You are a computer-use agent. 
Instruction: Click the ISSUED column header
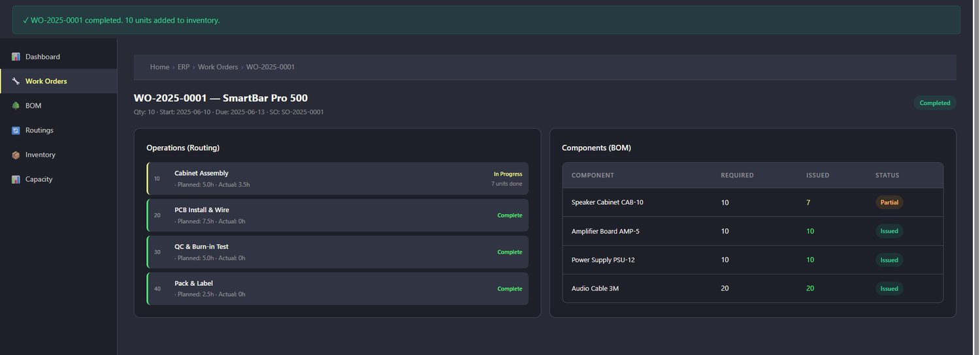click(817, 176)
